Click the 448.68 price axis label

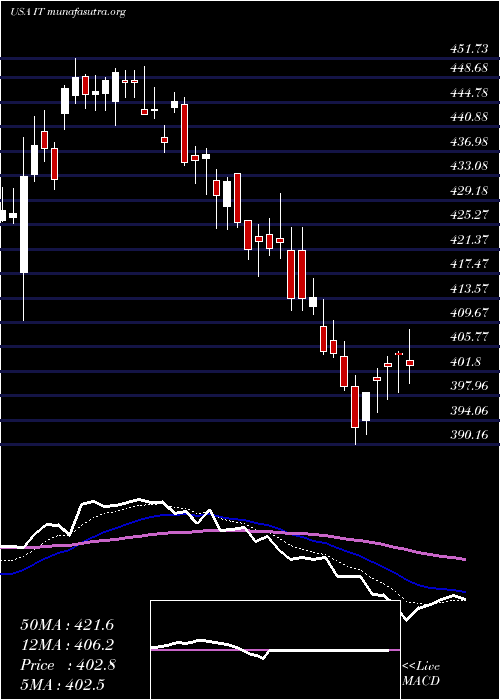pos(469,68)
